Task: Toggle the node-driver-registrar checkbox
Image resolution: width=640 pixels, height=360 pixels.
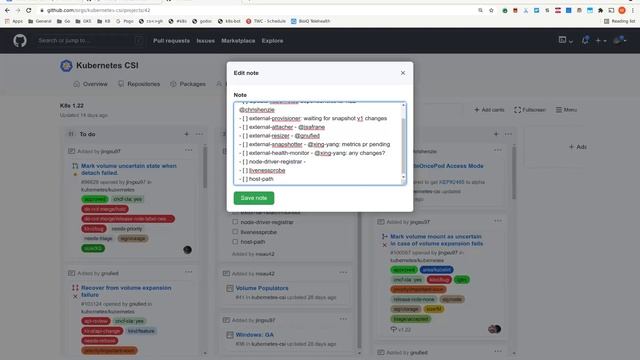Action: 235,222
